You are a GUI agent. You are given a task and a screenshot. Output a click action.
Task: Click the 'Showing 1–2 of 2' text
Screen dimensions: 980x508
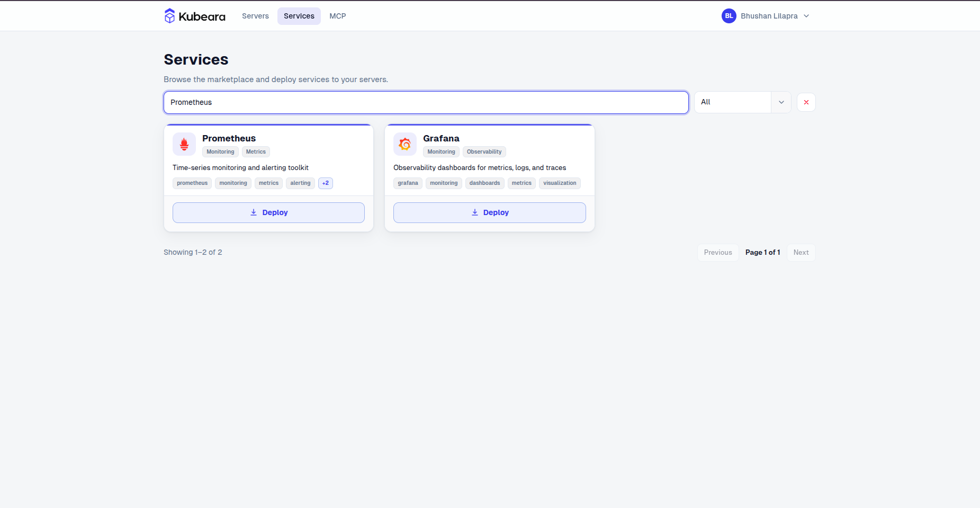point(193,253)
